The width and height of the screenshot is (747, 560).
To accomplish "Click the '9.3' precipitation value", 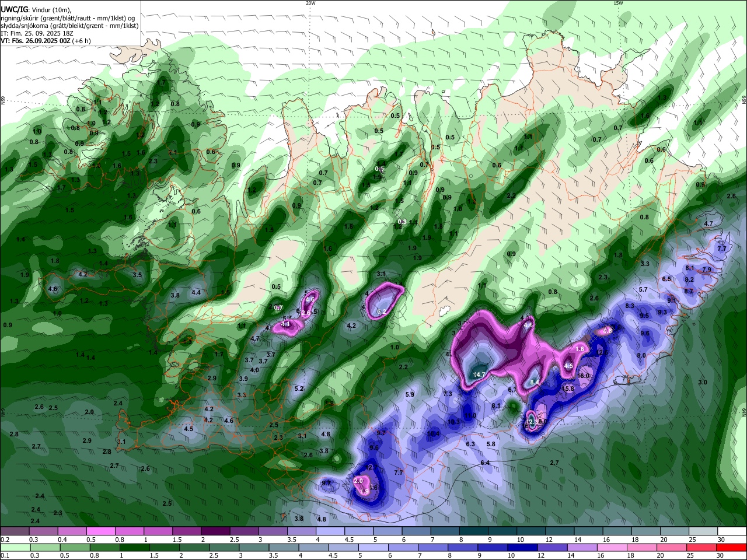I will point(662,312).
